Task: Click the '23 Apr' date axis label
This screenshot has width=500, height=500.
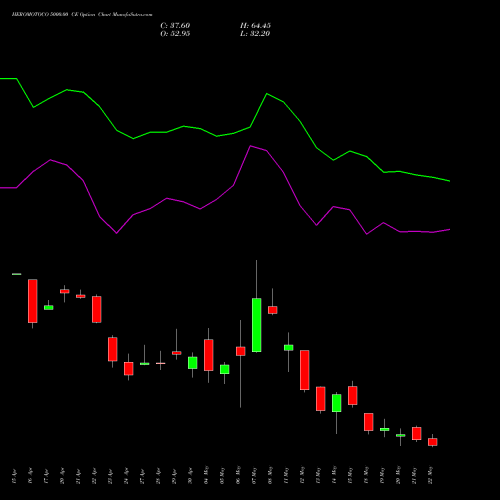Action: (110, 476)
